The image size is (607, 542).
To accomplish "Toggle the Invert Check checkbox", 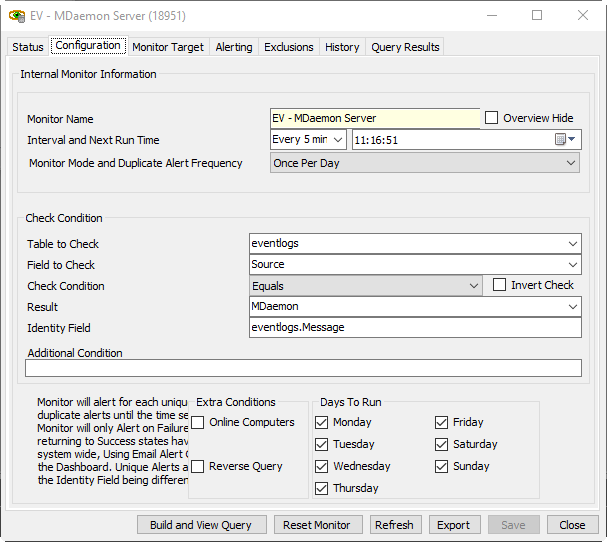I will (500, 285).
